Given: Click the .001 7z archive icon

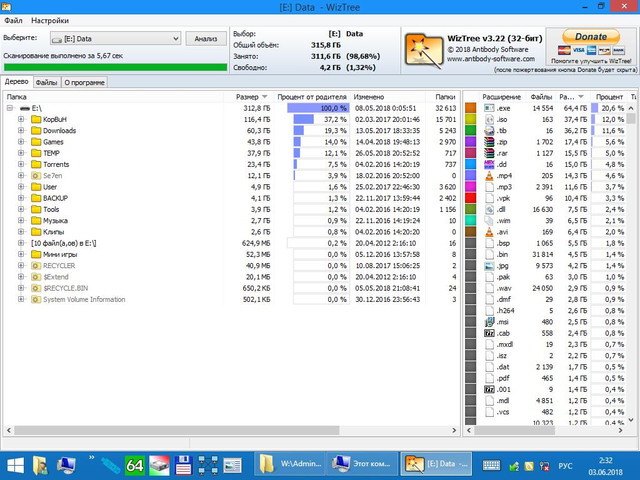Looking at the screenshot, I should pyautogui.click(x=489, y=389).
